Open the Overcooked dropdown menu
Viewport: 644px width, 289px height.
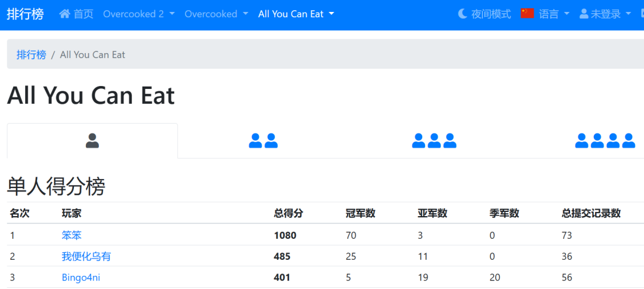click(216, 14)
